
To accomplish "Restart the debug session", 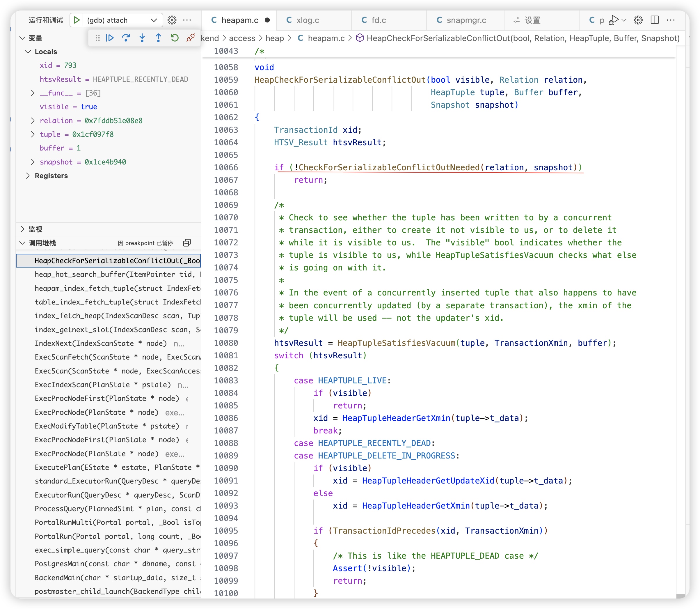I will (x=175, y=38).
